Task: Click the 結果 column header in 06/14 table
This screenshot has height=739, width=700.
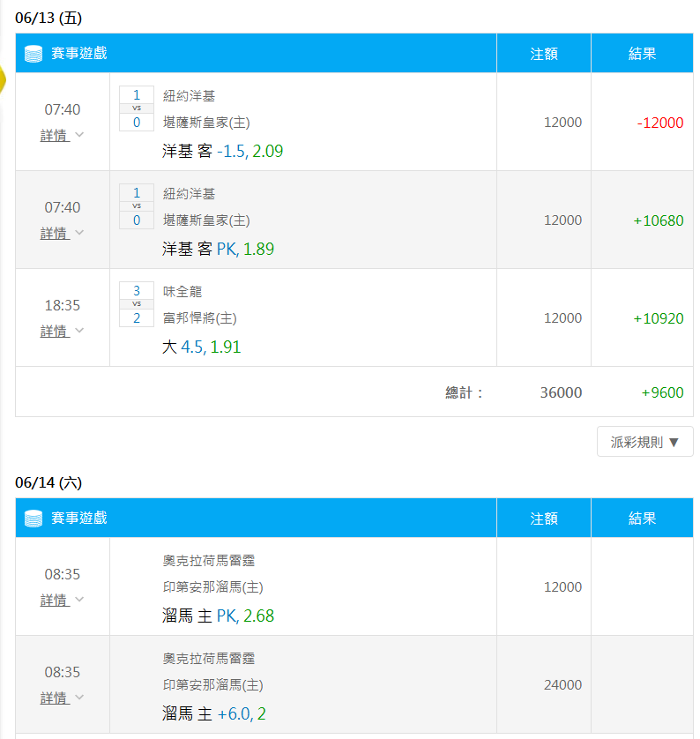Action: [642, 518]
